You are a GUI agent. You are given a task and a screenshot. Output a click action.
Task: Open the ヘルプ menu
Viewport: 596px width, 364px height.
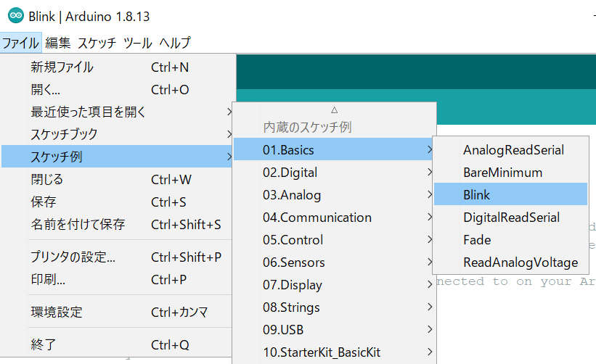pyautogui.click(x=175, y=43)
